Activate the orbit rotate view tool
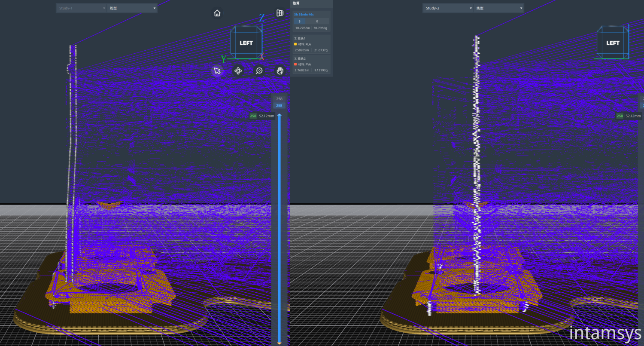 pos(238,71)
